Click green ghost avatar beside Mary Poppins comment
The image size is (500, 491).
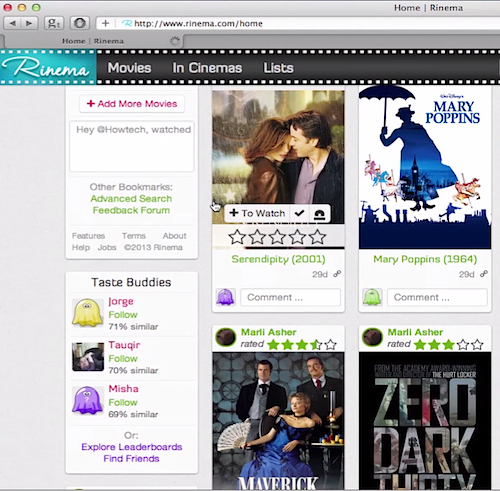coord(372,297)
